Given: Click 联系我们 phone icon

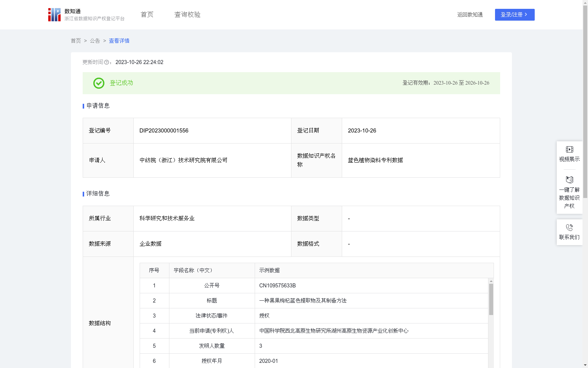Looking at the screenshot, I should click(570, 227).
